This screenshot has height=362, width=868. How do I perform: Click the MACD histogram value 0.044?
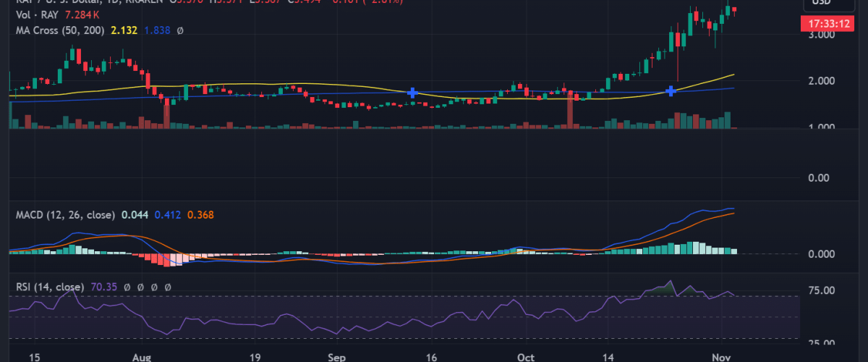click(x=135, y=215)
